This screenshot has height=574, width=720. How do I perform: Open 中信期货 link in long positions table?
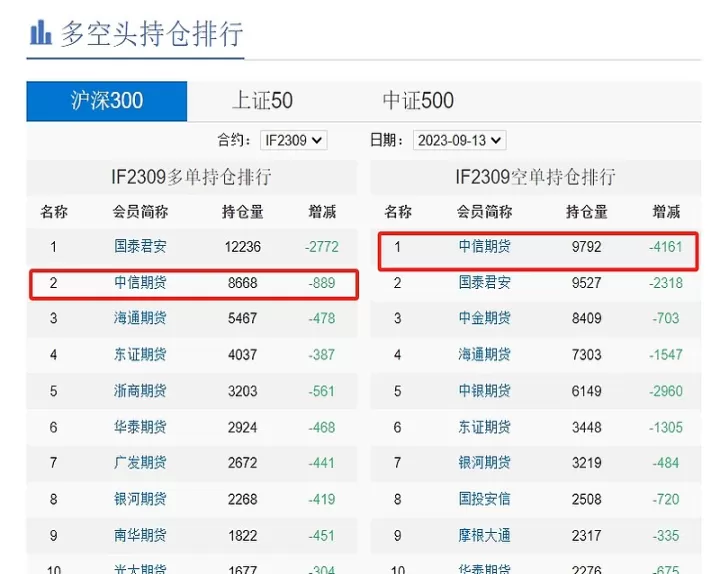tap(140, 282)
